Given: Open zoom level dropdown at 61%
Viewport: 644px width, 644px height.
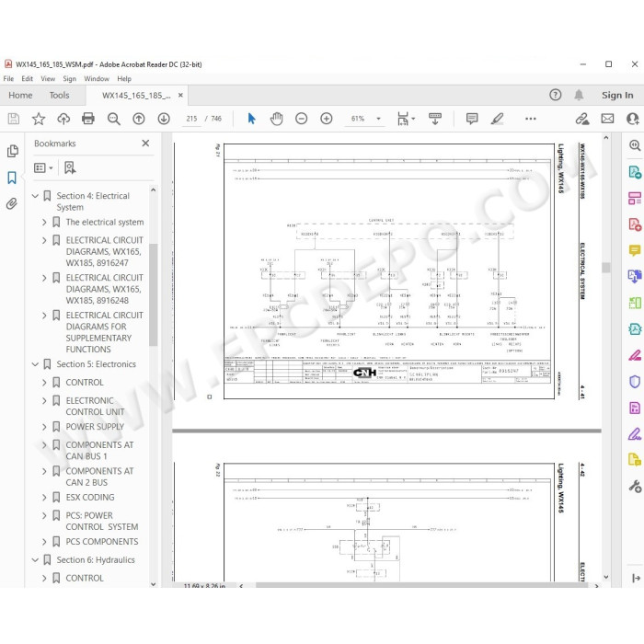Looking at the screenshot, I should [379, 119].
